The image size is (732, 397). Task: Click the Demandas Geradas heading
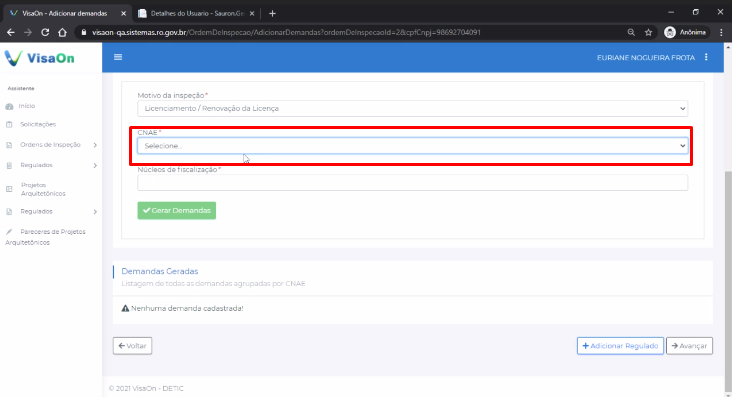pyautogui.click(x=160, y=271)
